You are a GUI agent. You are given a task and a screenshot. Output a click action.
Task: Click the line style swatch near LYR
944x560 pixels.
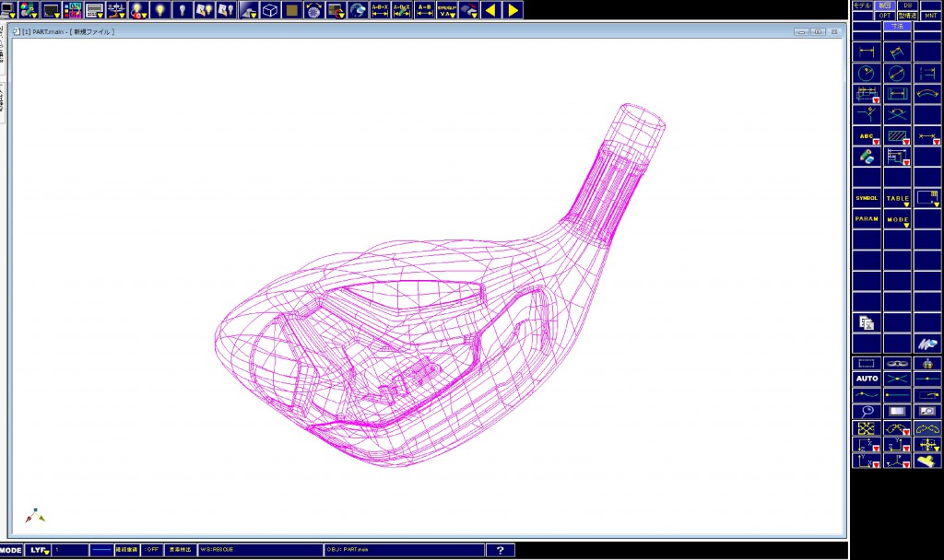(x=101, y=548)
